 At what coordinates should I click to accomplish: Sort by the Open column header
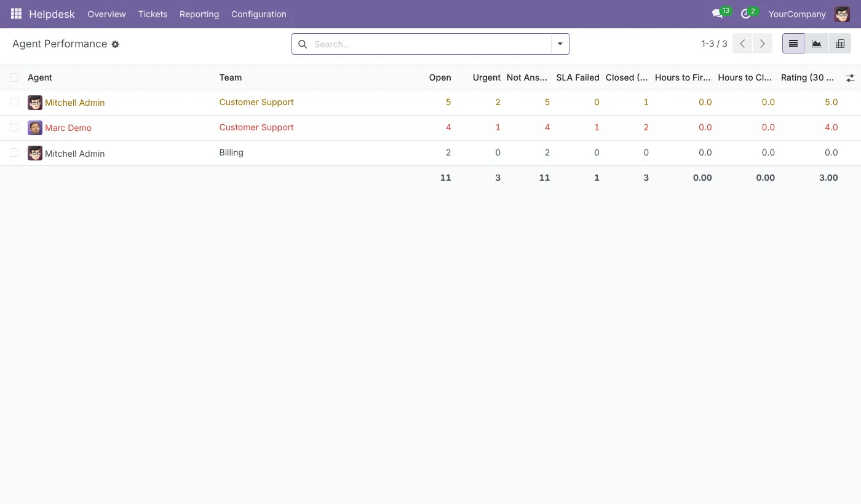(440, 77)
